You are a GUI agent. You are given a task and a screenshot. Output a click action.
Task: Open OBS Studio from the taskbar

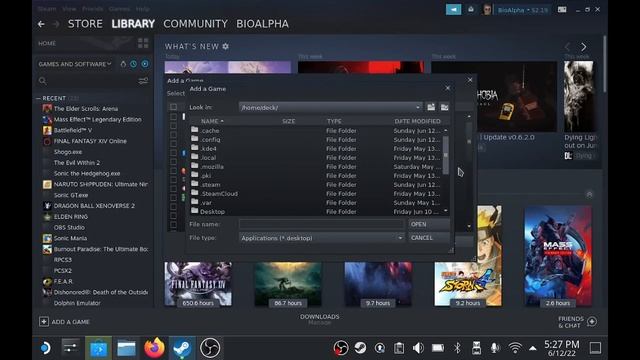(210, 348)
